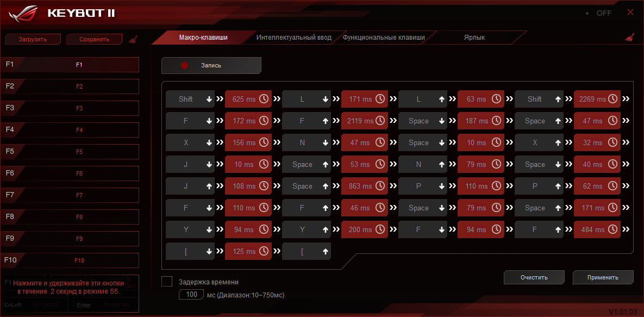Select the F3 macro key row
This screenshot has width=644, height=317.
click(x=70, y=108)
